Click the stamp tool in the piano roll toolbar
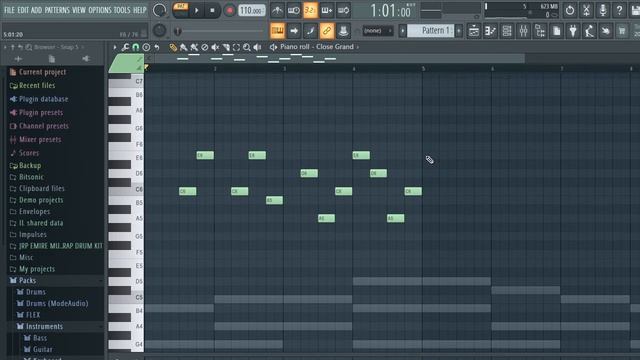The height and width of the screenshot is (360, 640). pos(146,47)
